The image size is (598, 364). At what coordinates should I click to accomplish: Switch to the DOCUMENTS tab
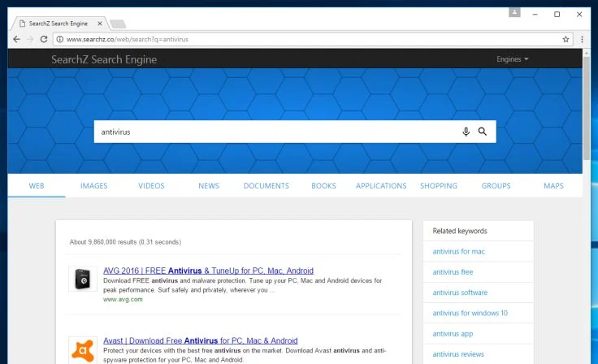[x=266, y=186]
